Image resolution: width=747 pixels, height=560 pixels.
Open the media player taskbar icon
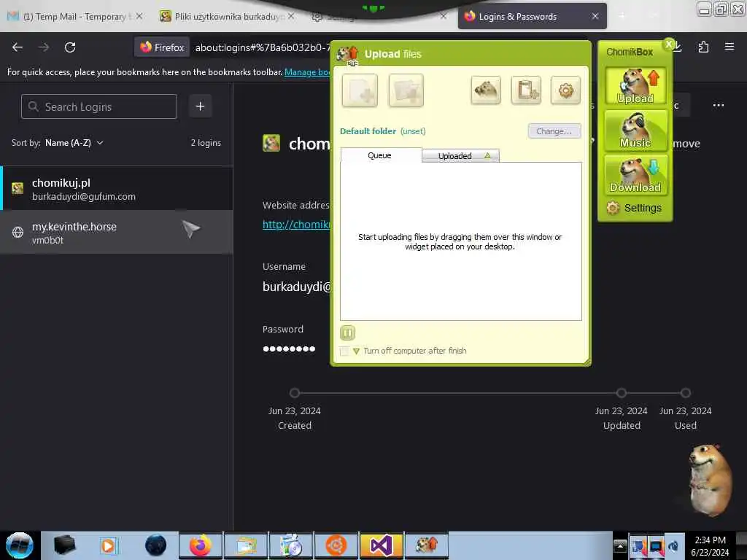tap(109, 545)
